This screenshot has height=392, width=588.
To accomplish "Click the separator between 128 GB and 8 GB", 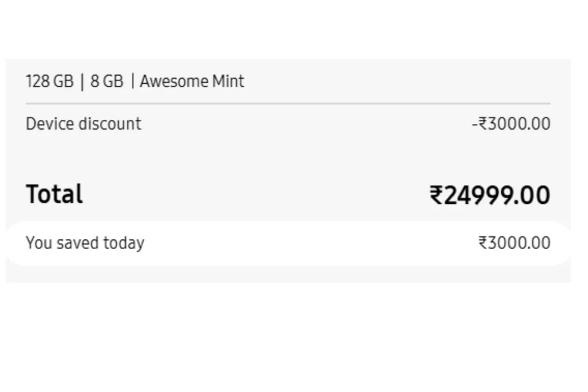I will 82,82.
